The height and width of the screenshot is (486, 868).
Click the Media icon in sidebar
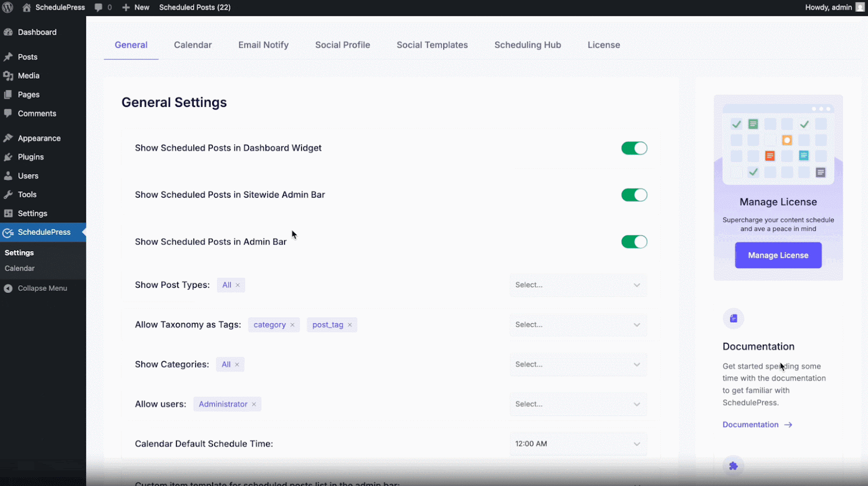pyautogui.click(x=8, y=76)
